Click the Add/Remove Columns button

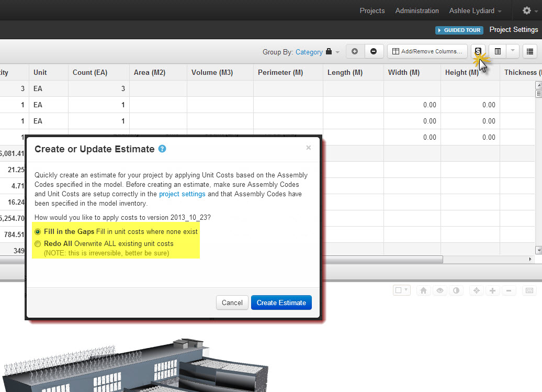(427, 51)
